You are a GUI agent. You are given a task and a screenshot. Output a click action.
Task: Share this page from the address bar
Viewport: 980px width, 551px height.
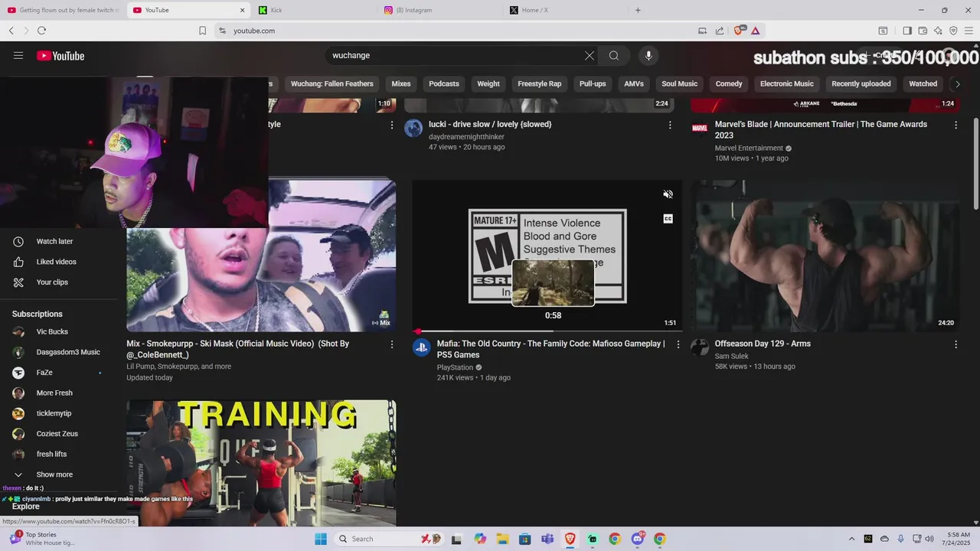click(720, 31)
